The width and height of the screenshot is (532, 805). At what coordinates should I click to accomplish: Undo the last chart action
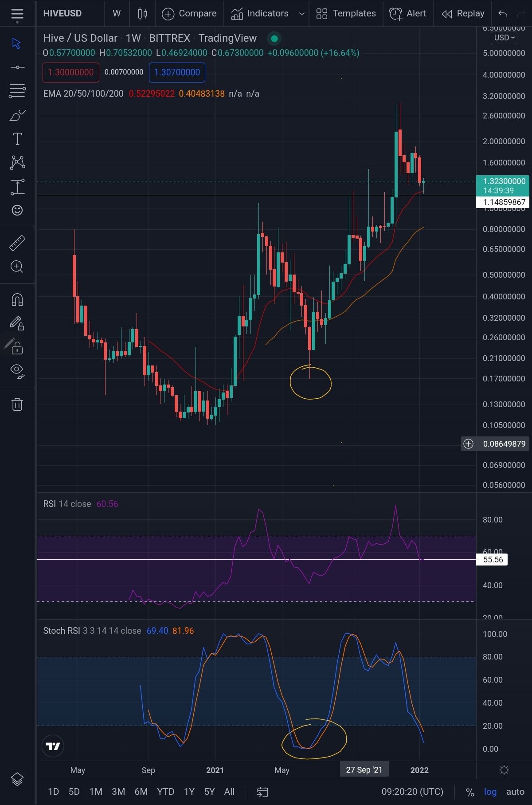click(x=502, y=14)
